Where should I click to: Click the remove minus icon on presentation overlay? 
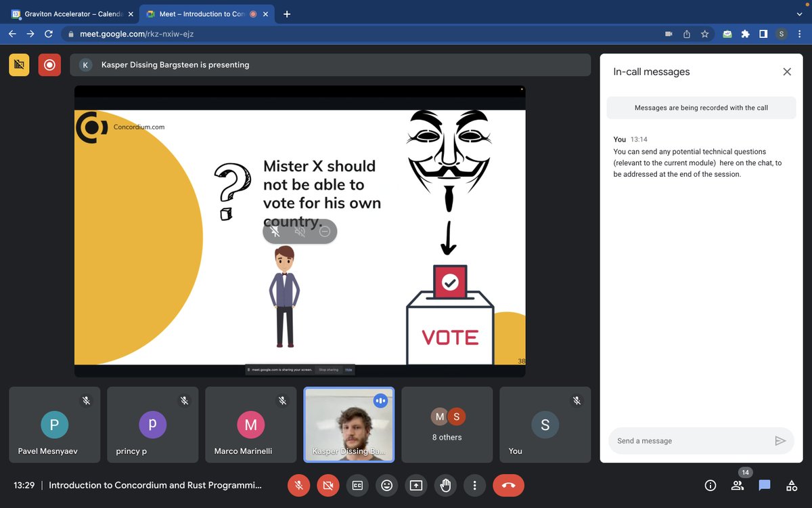[324, 232]
